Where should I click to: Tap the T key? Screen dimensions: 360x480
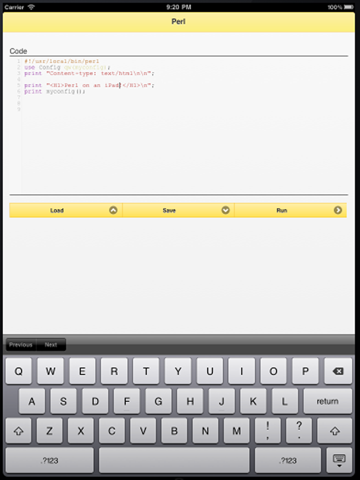click(146, 371)
